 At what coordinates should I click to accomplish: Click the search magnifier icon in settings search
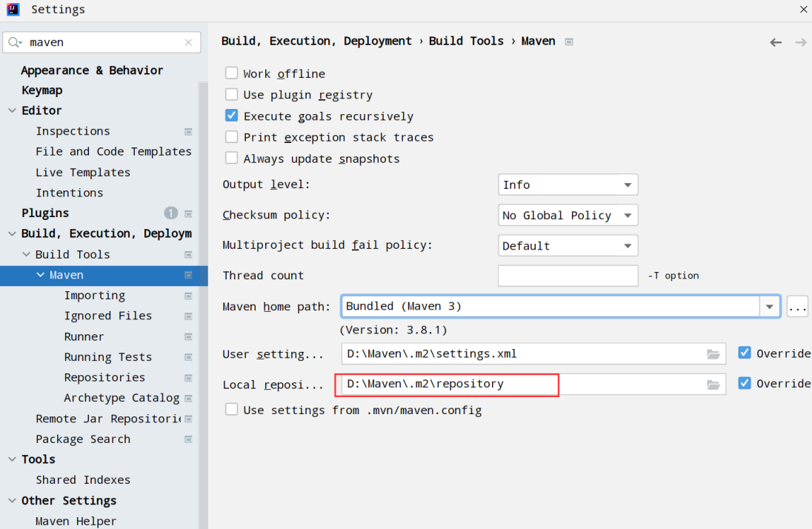point(15,42)
